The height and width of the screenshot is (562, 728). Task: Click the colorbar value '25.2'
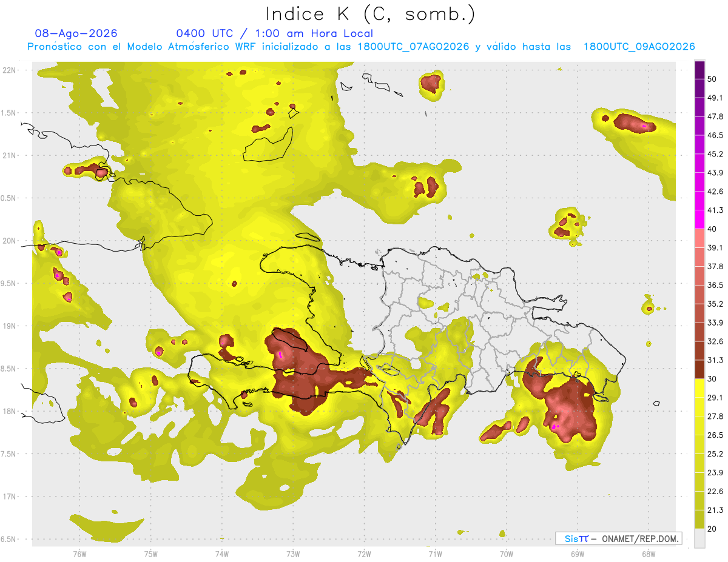pyautogui.click(x=715, y=454)
